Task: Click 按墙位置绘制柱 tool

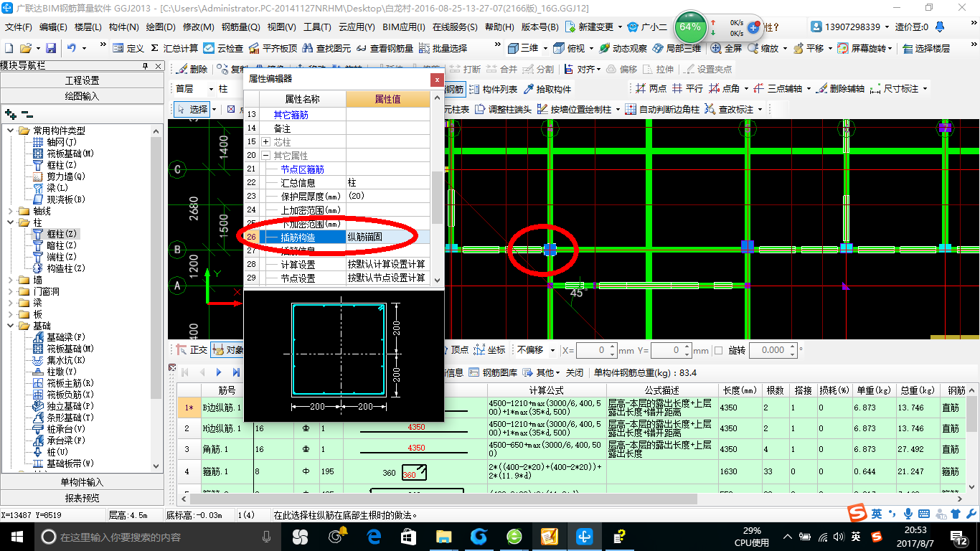Action: point(573,109)
